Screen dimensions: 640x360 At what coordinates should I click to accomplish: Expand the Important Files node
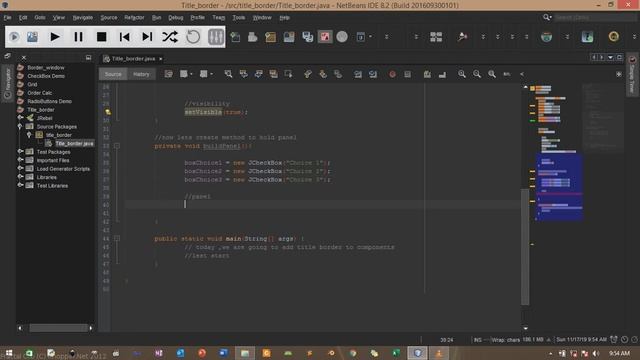pyautogui.click(x=20, y=160)
